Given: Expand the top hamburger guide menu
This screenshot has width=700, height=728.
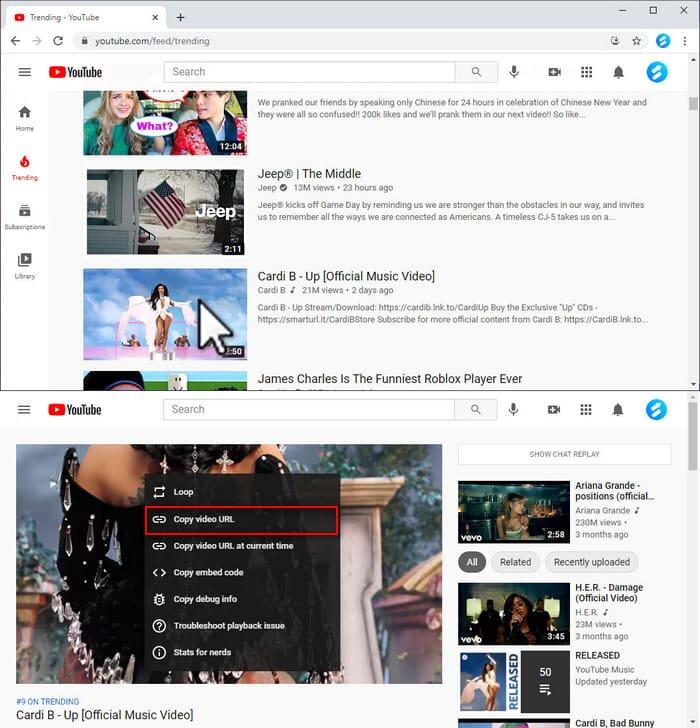Looking at the screenshot, I should 25,72.
